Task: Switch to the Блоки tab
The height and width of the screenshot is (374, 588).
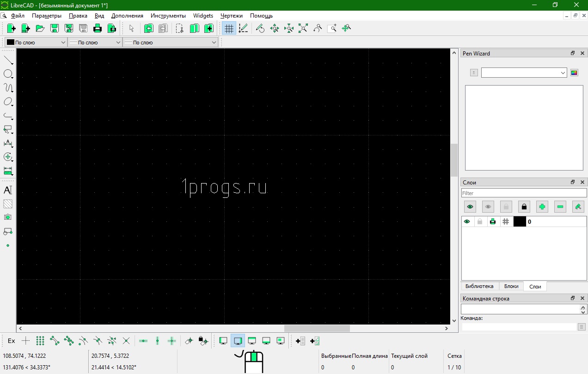Action: coord(511,286)
